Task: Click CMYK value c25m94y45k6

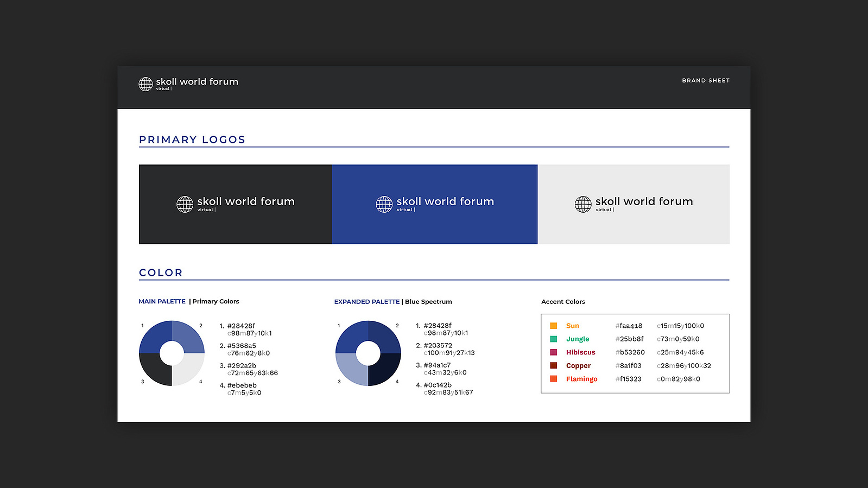Action: coord(680,352)
